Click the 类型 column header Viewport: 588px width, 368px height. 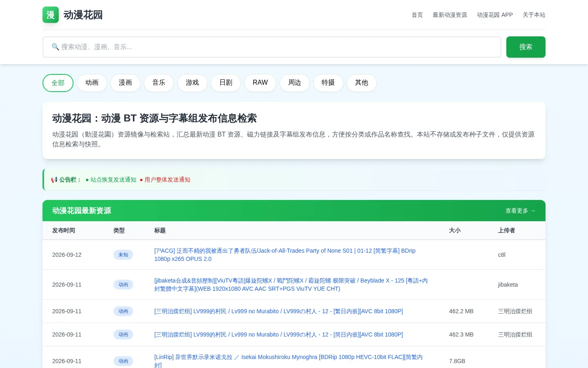click(119, 231)
